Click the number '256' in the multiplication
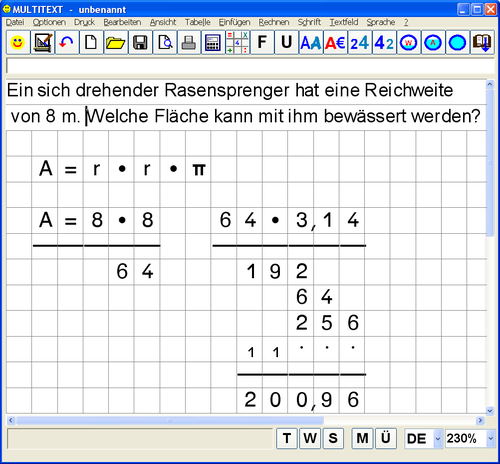 tap(327, 323)
